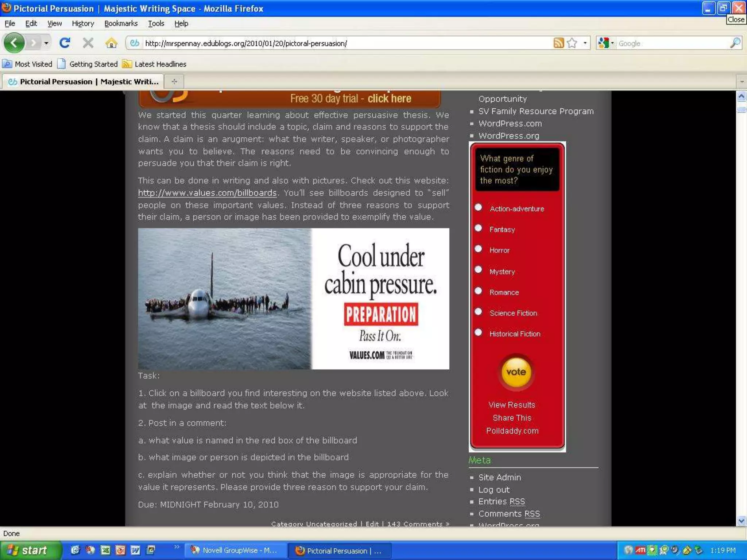Click the RSS feed icon in address bar

558,43
